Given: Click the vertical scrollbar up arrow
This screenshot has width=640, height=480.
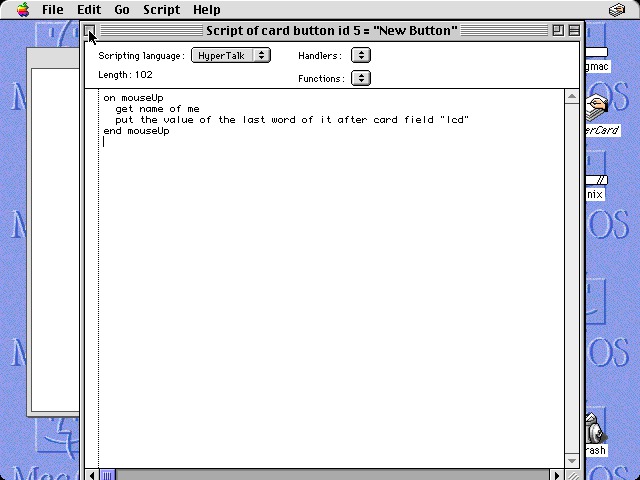Looking at the screenshot, I should (x=572, y=96).
